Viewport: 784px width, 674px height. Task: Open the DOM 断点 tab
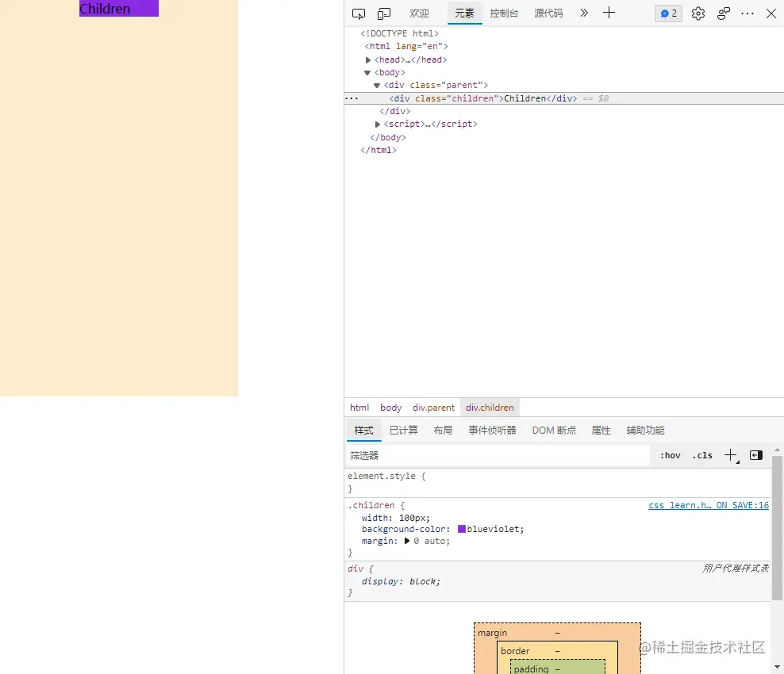click(554, 431)
